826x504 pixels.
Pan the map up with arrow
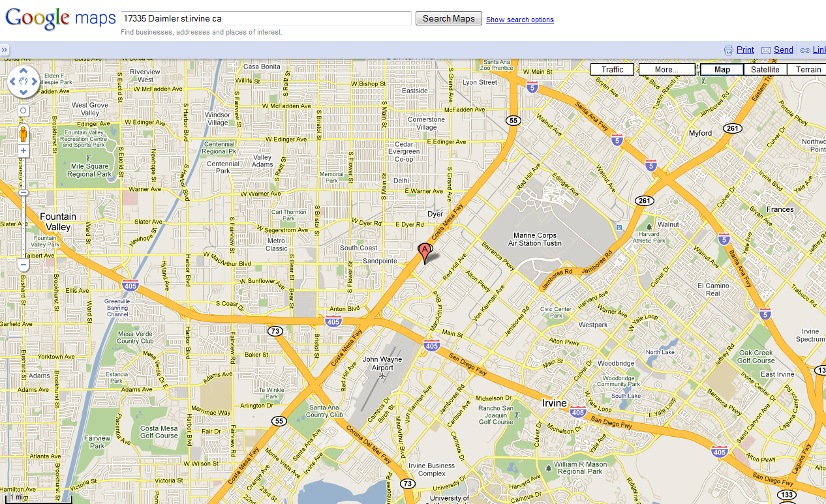(x=23, y=70)
